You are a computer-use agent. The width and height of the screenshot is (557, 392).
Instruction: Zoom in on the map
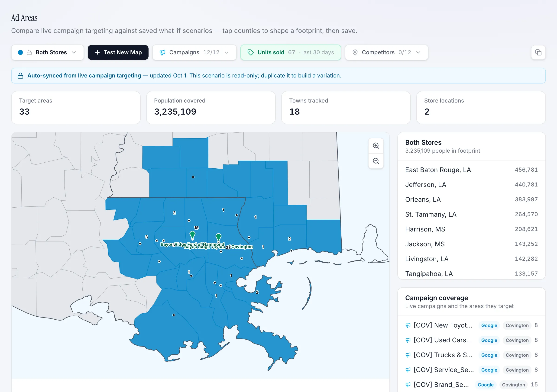[x=376, y=146]
